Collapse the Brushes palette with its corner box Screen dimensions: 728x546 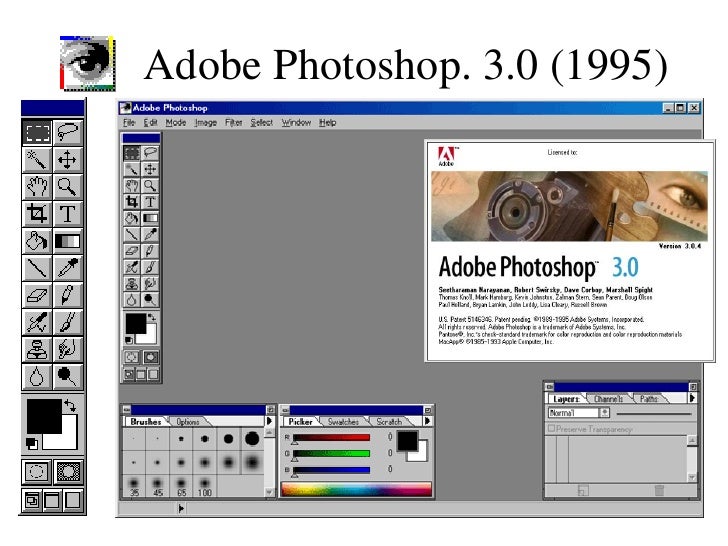pyautogui.click(x=270, y=410)
